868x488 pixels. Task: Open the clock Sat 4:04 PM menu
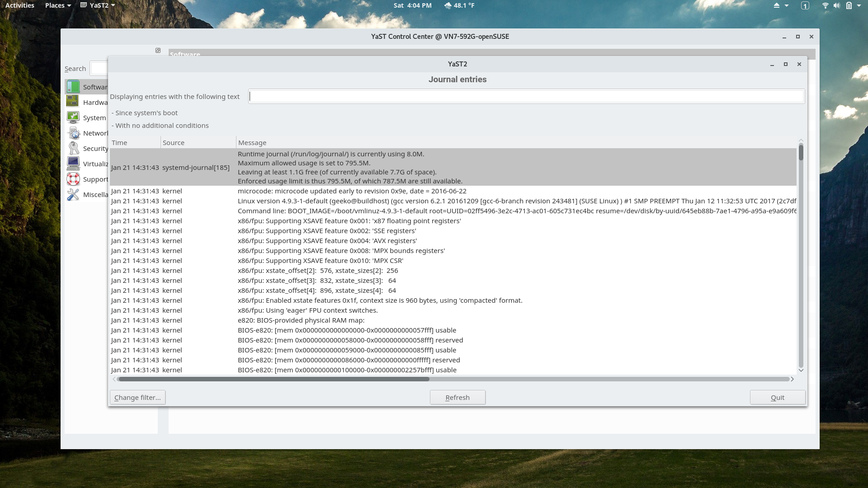412,5
